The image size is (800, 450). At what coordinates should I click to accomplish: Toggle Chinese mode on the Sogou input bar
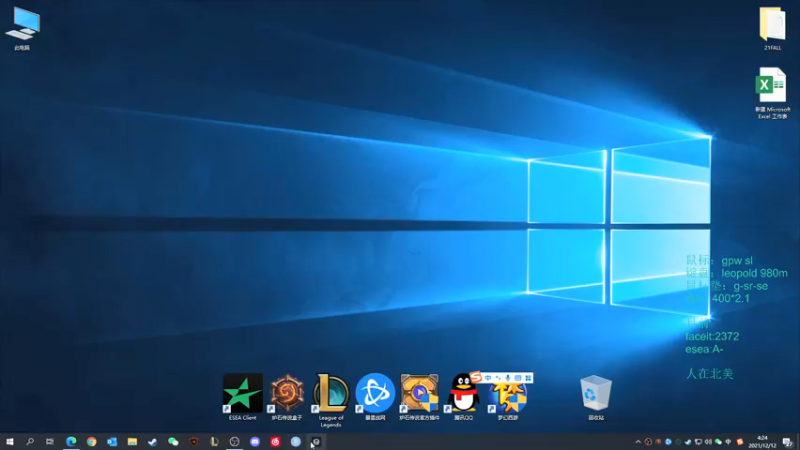click(488, 378)
